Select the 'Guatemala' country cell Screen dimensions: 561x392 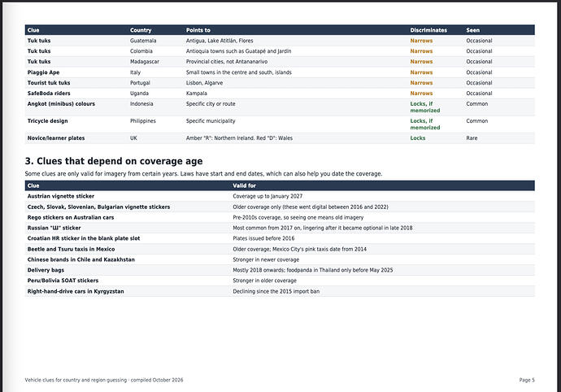(143, 41)
